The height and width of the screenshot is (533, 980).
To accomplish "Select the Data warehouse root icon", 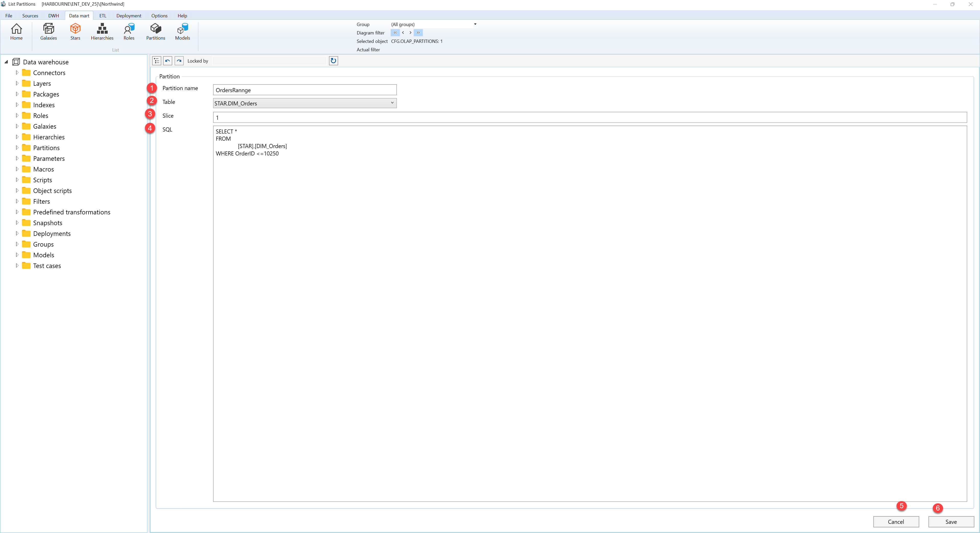I will (16, 62).
